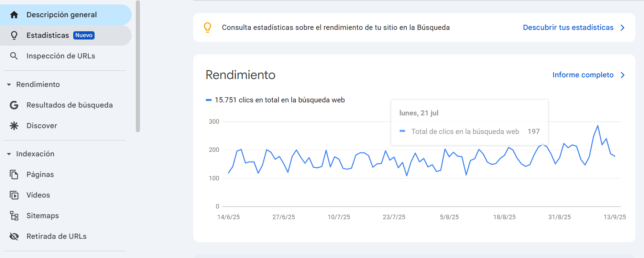Click the Retirada de URLs hidden-eye icon
The width and height of the screenshot is (644, 258).
14,236
